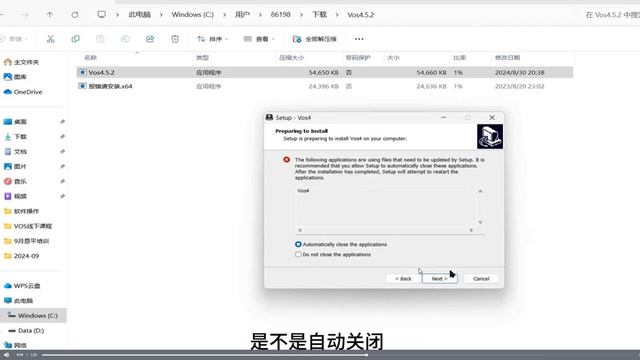Viewport: 640px width, 360px height.
Task: Click the Delete trash icon
Action: click(x=175, y=39)
